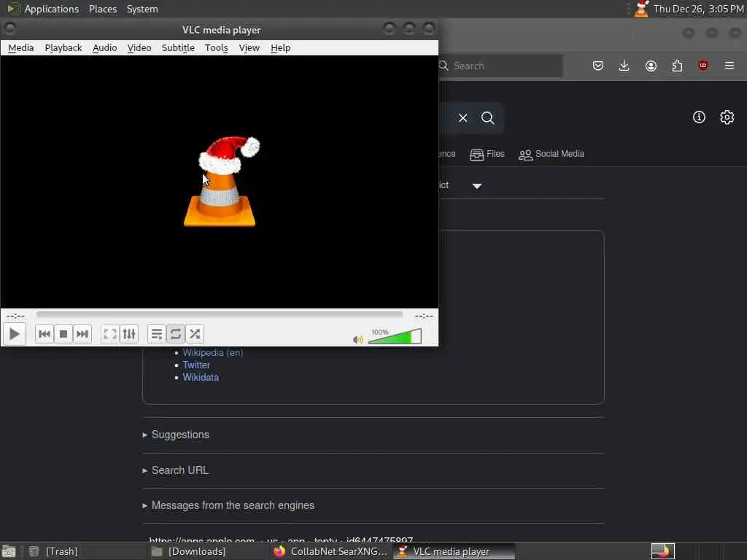Go to previous media in VLC
Image resolution: width=747 pixels, height=560 pixels.
coord(44,334)
